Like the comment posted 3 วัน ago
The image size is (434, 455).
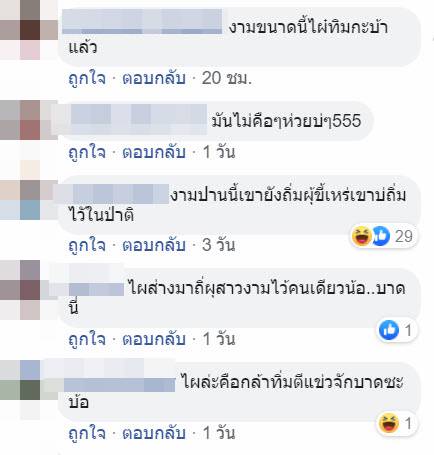coord(87,245)
